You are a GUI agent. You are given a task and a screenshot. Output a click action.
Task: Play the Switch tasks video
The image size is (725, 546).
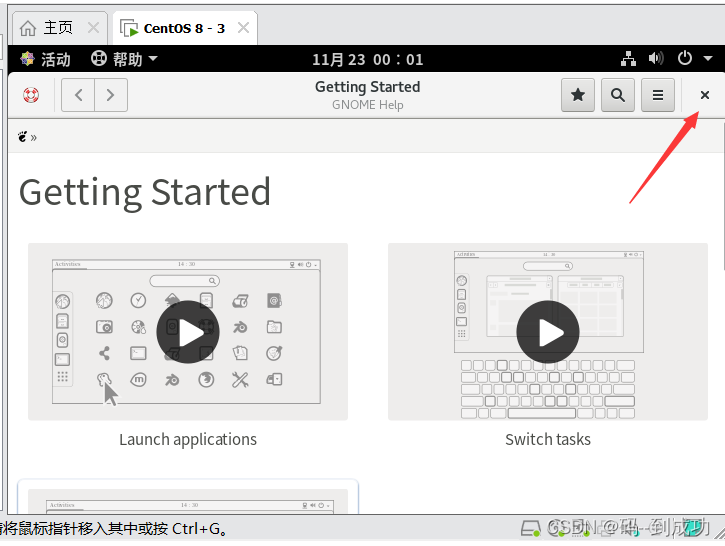pos(548,332)
